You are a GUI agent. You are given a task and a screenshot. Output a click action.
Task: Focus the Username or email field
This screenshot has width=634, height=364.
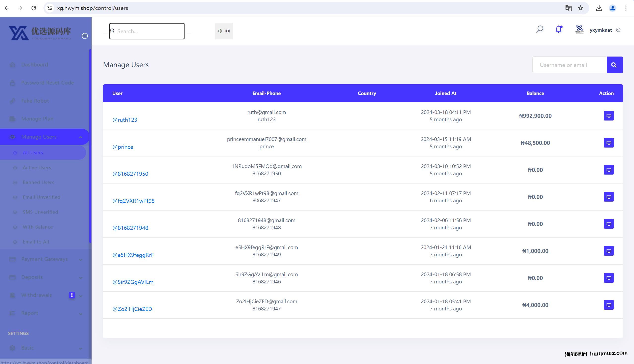click(x=569, y=65)
